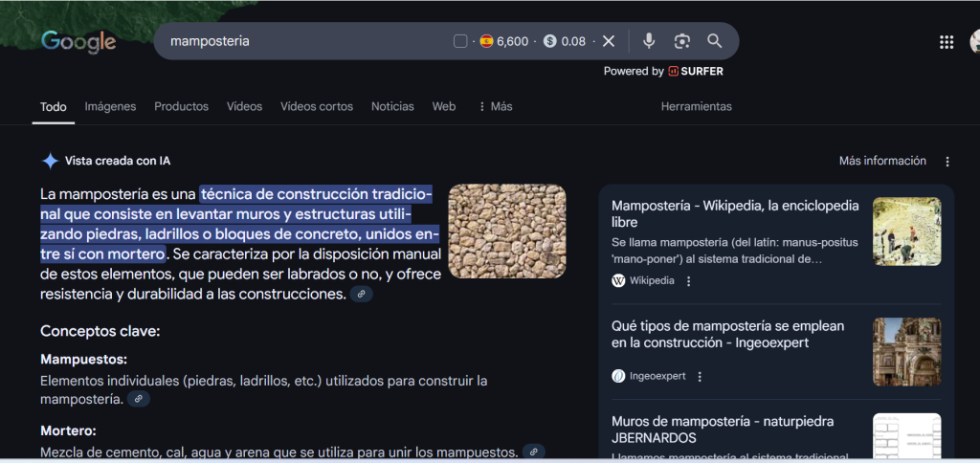The image size is (980, 463).
Task: Toggle the Surfer checkbox in search bar
Action: [460, 41]
